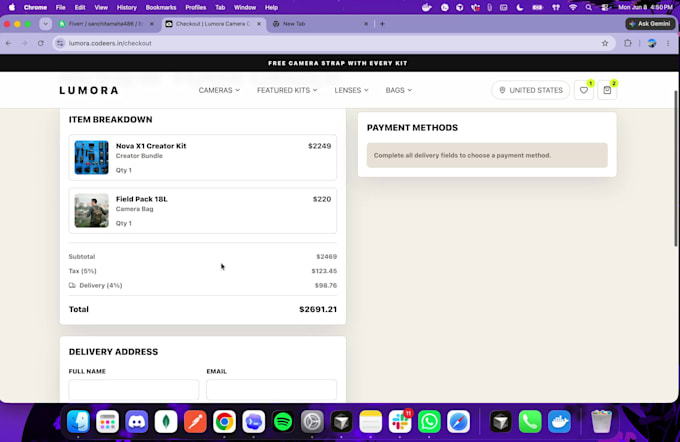Open the History menu

[127, 7]
